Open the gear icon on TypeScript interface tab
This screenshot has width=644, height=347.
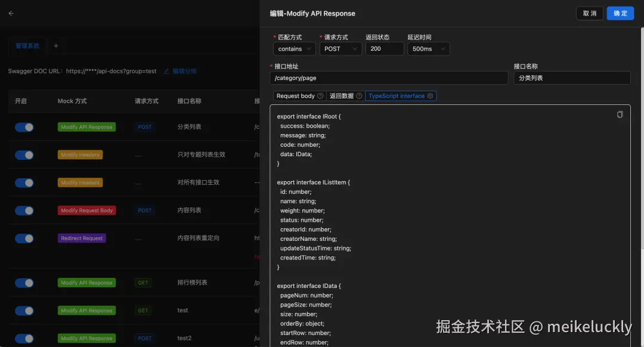tap(429, 95)
